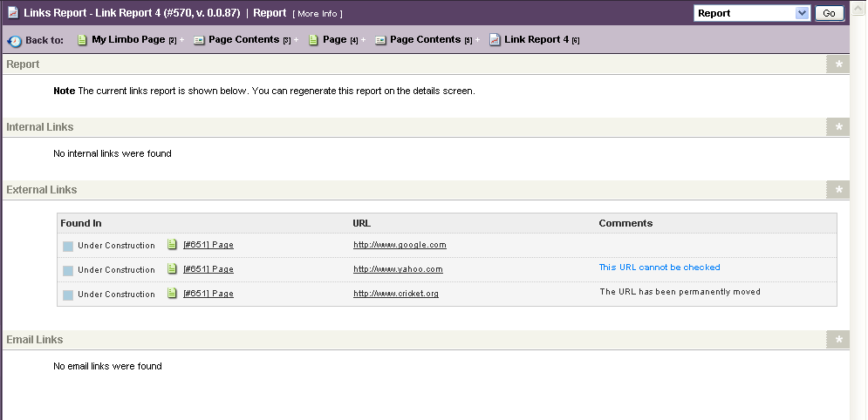Open the http://www.google.com link
Image resolution: width=868 pixels, height=420 pixels.
tap(400, 245)
